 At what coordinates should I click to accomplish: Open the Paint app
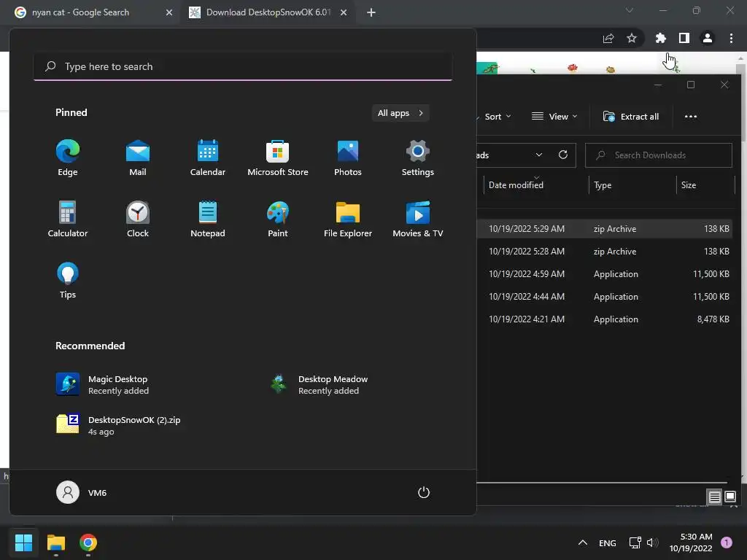coord(278,219)
